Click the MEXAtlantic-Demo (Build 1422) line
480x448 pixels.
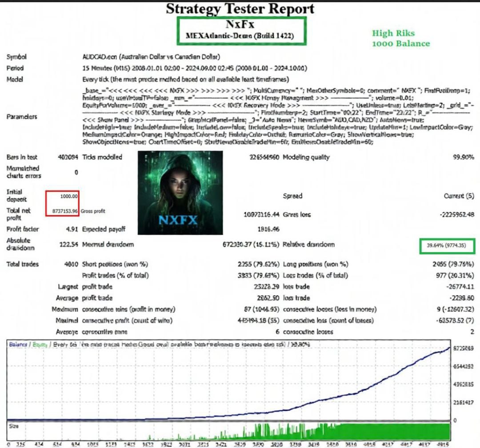[240, 36]
